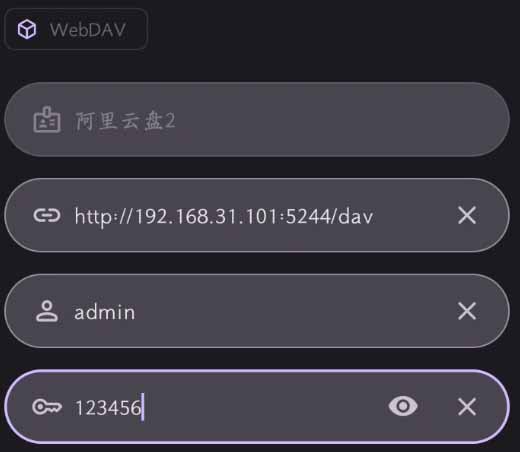Screen dimensions: 520x452
Task: Focus the 阿里云盘2 name field
Action: (257, 120)
